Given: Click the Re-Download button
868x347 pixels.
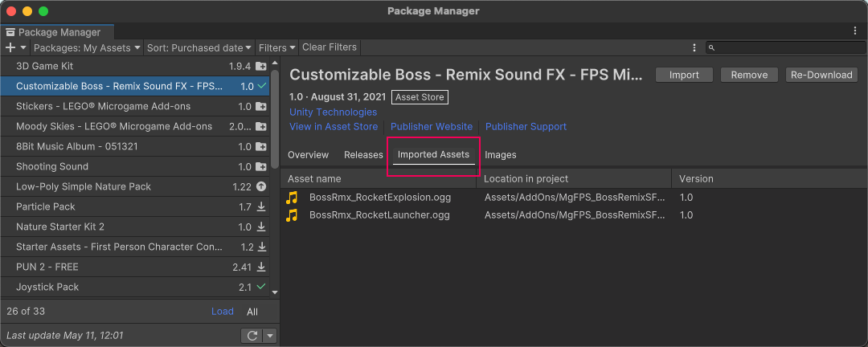Looking at the screenshot, I should [821, 75].
